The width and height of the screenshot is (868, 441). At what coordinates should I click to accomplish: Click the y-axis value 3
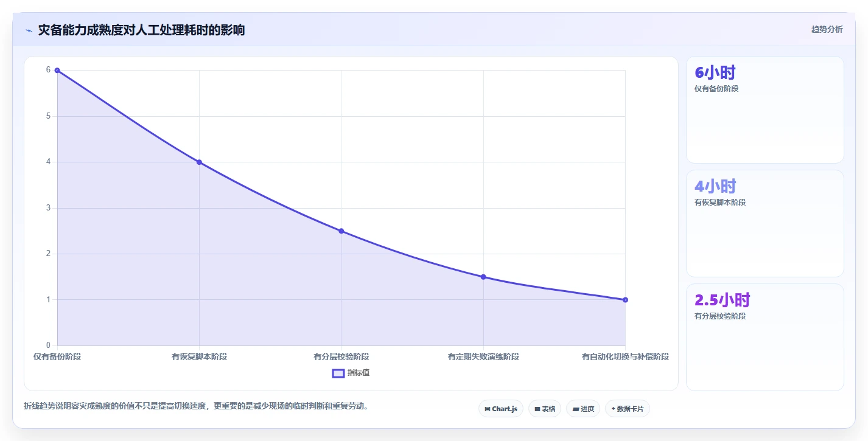click(48, 208)
